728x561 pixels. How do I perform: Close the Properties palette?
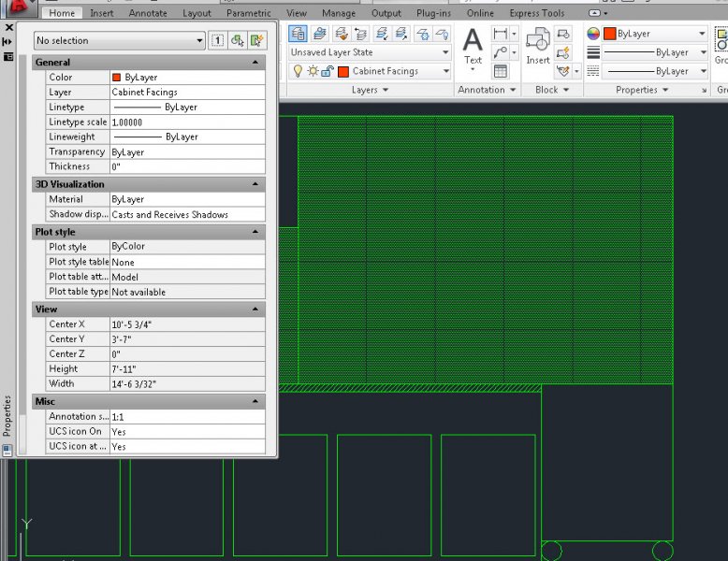click(x=8, y=27)
